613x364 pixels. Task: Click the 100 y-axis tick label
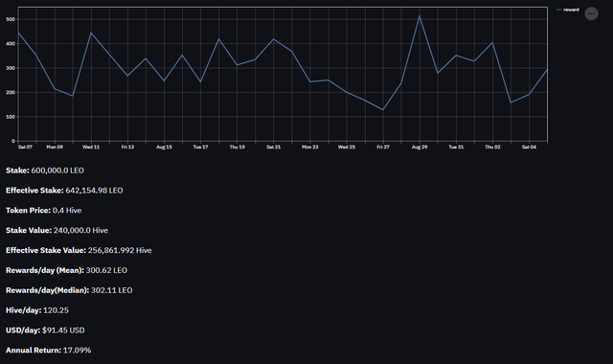[x=11, y=117]
